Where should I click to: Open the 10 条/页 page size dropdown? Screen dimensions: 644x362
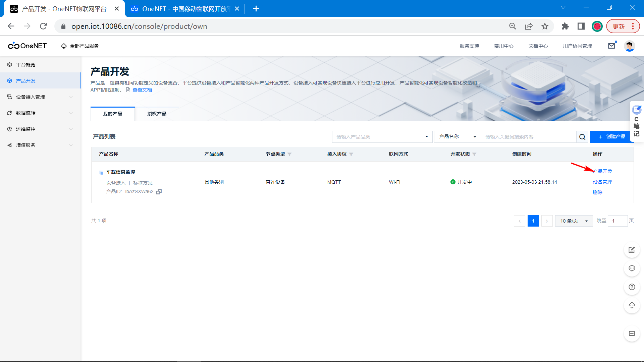[574, 221]
